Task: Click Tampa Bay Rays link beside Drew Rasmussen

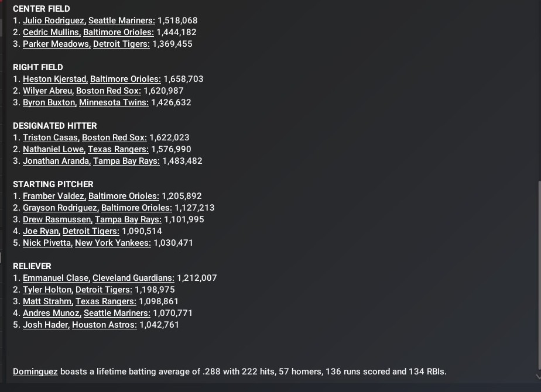Action: (x=128, y=219)
